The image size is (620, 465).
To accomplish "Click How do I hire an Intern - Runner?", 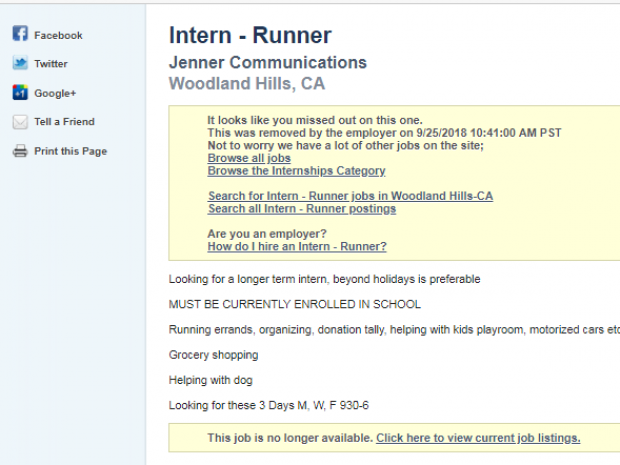I will 297,246.
